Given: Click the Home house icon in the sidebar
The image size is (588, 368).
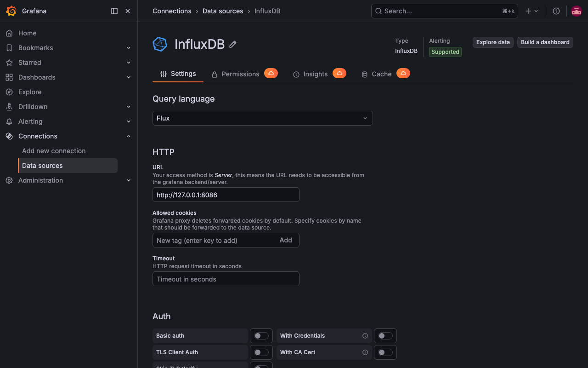Looking at the screenshot, I should (x=9, y=33).
